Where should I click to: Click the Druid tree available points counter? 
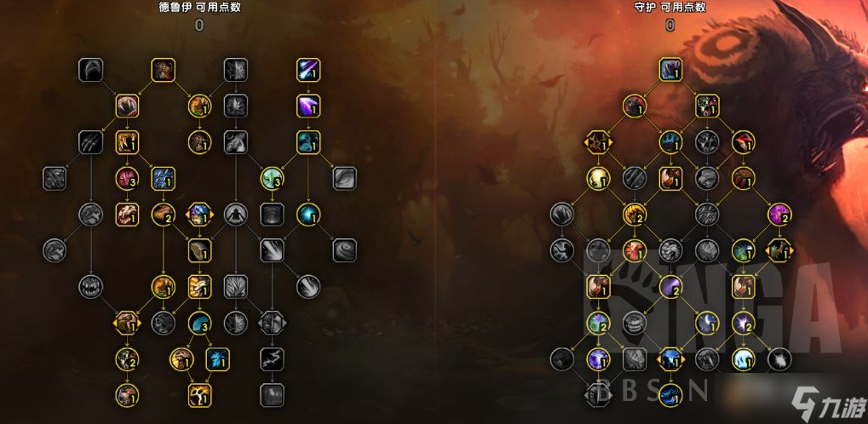click(x=199, y=25)
